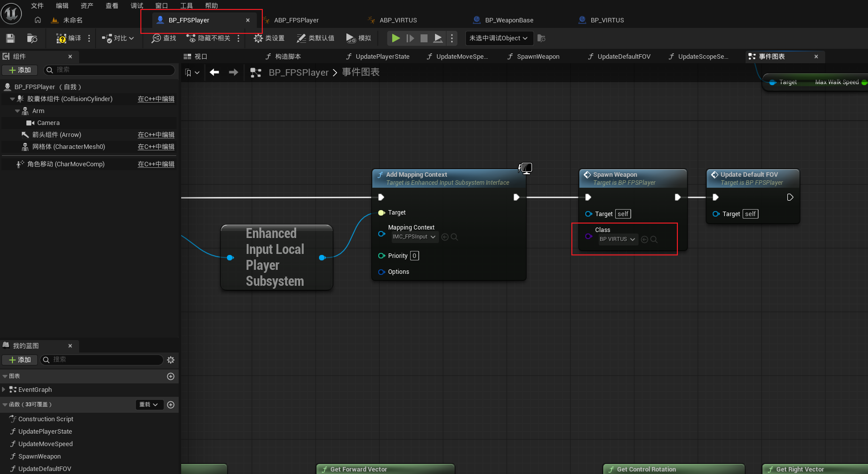The width and height of the screenshot is (868, 474).
Task: Open the 资产 menu
Action: 87,5
